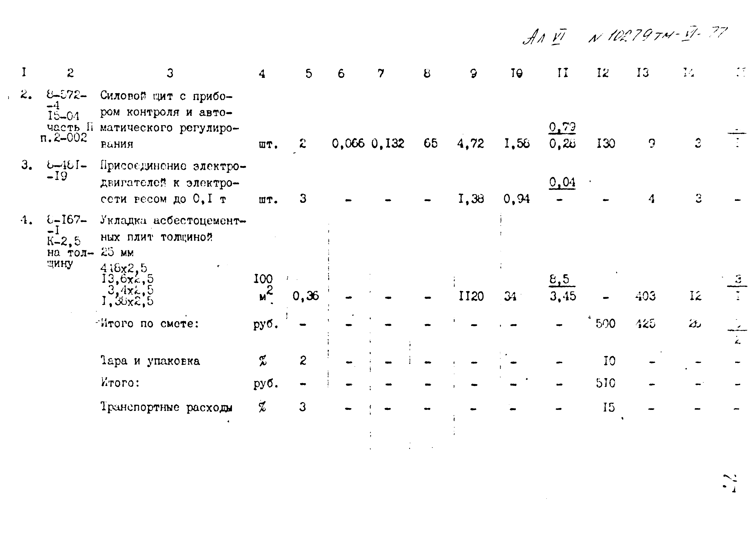Click the 'Итого:' row value '510'
Image resolution: width=756 pixels, height=535 pixels.
pyautogui.click(x=607, y=385)
